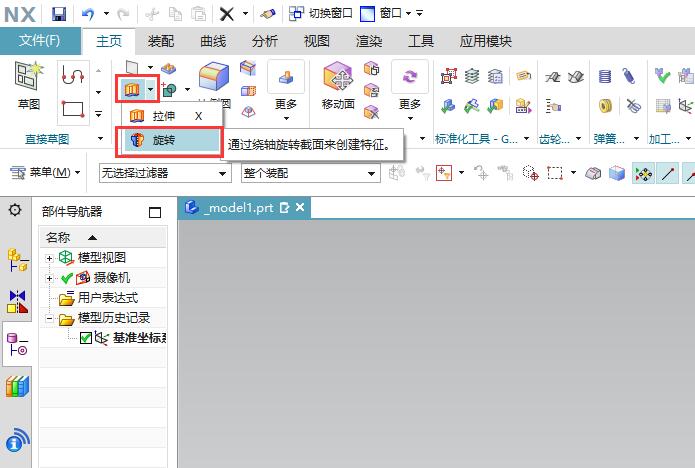Open the Reuse Library books icon
This screenshot has height=468, width=695.
tap(17, 386)
